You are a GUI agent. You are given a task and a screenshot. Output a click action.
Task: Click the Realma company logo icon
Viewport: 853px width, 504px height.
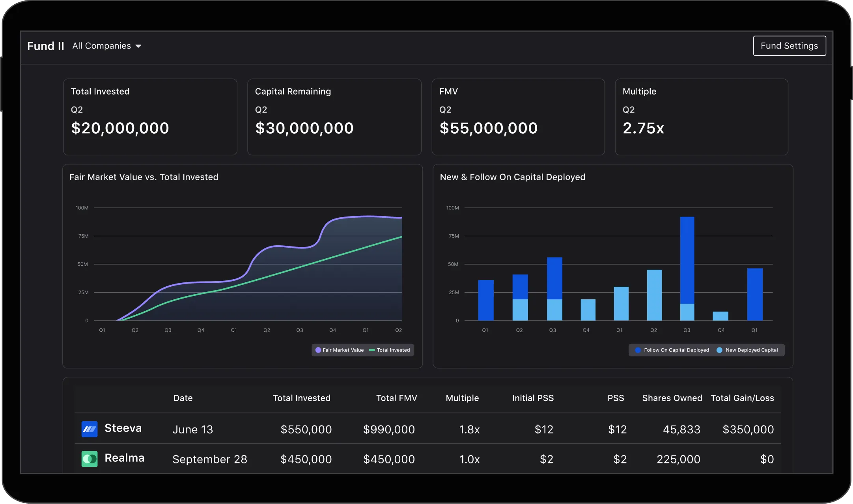(90, 459)
